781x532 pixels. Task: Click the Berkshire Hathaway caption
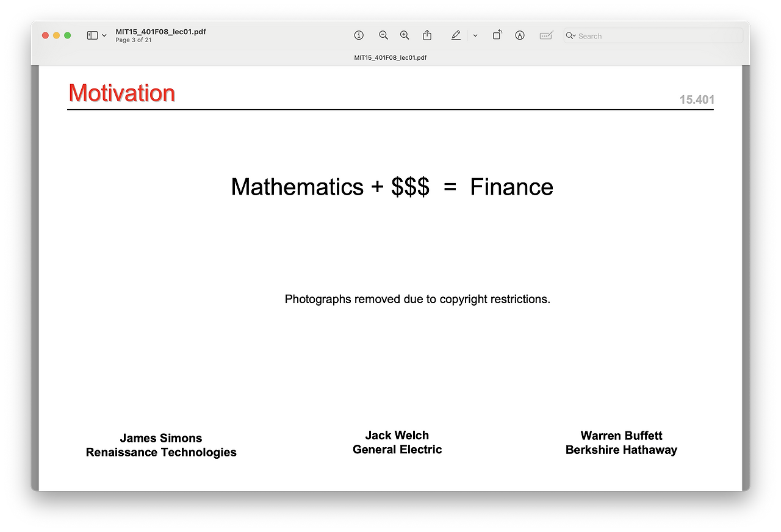point(621,450)
